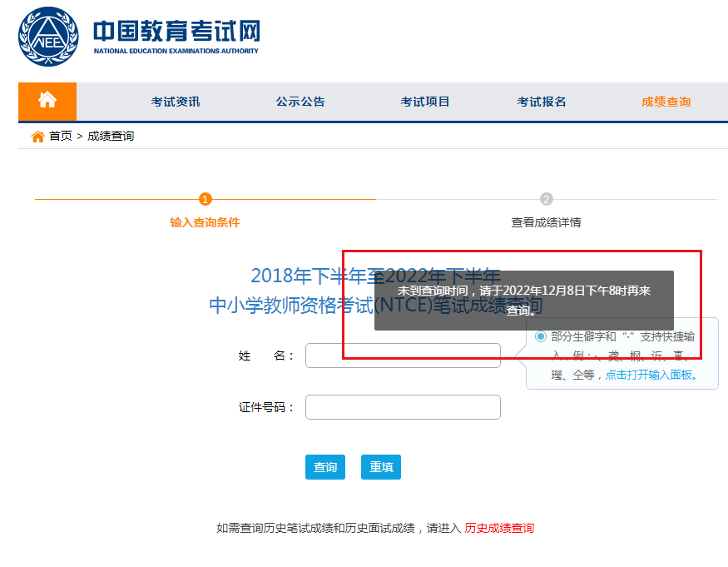
Task: Go to the 考试项目 navigation tab
Action: coord(425,102)
